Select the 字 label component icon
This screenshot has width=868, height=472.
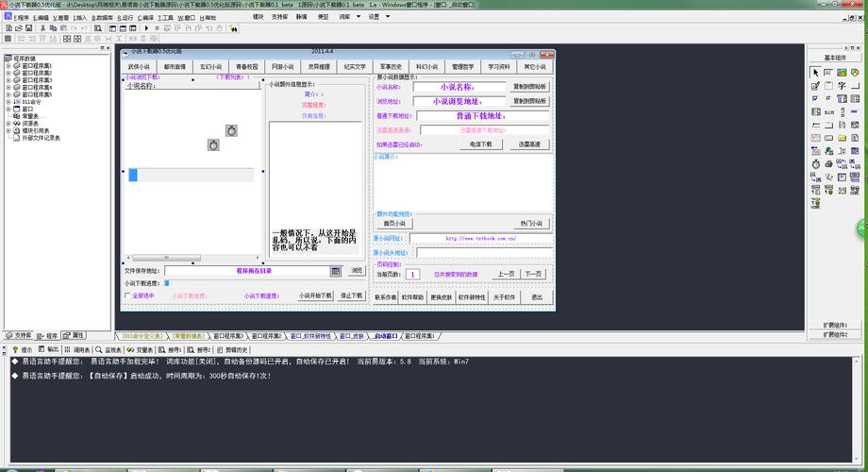pyautogui.click(x=842, y=86)
